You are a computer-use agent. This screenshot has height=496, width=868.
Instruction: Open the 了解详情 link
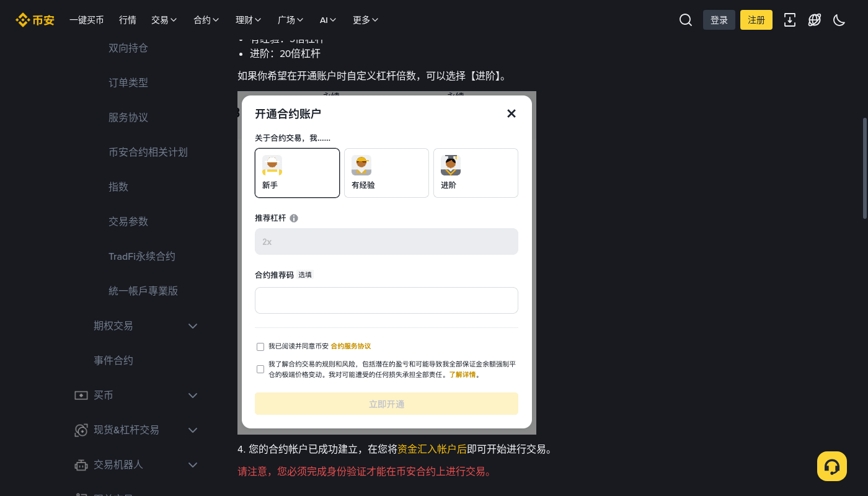pyautogui.click(x=463, y=375)
